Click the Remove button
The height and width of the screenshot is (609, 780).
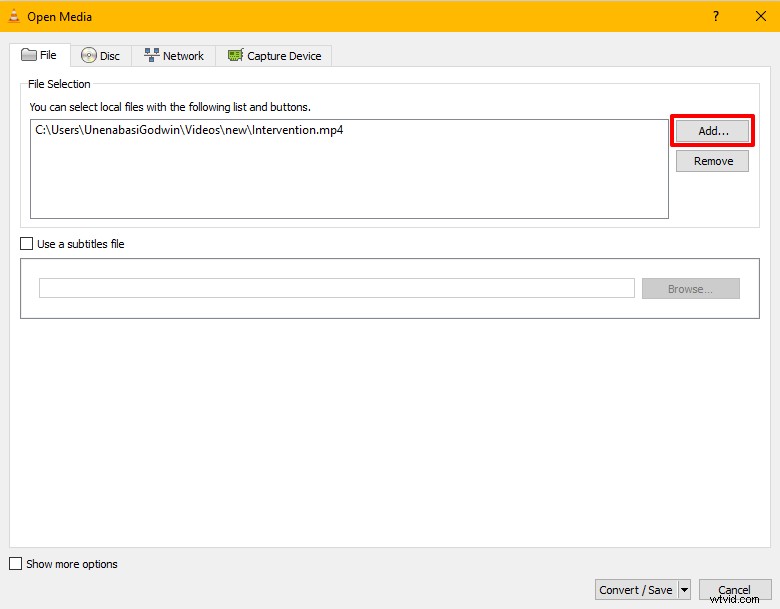712,161
